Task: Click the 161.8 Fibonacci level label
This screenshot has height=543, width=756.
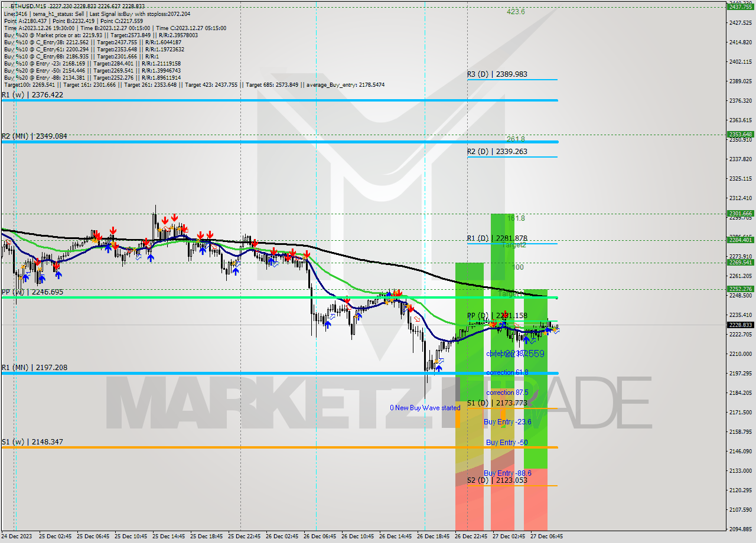Action: (x=516, y=218)
